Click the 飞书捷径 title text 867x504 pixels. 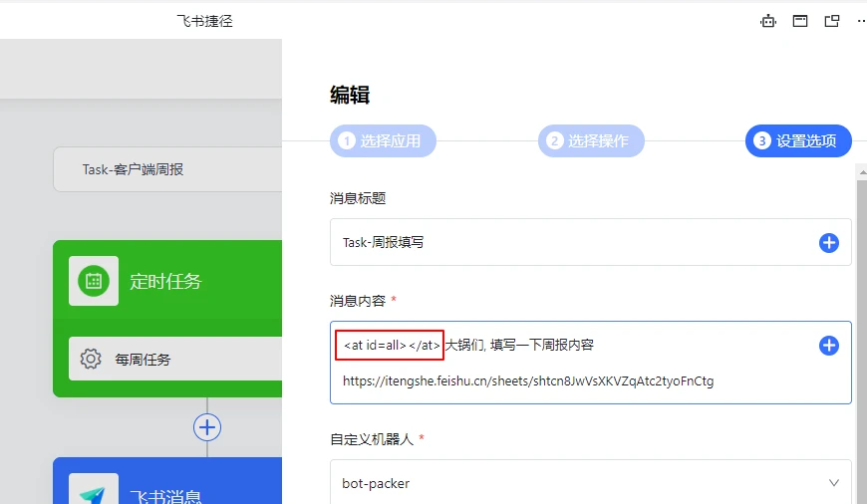coord(204,21)
